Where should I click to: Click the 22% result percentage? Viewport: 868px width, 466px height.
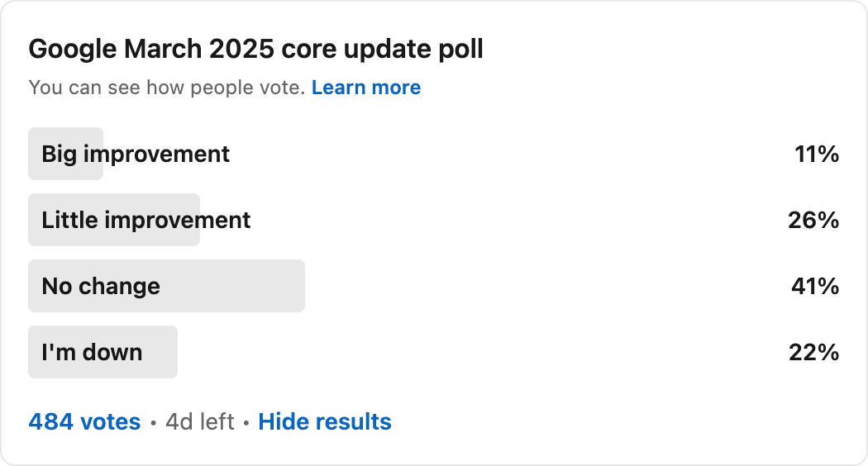click(814, 353)
